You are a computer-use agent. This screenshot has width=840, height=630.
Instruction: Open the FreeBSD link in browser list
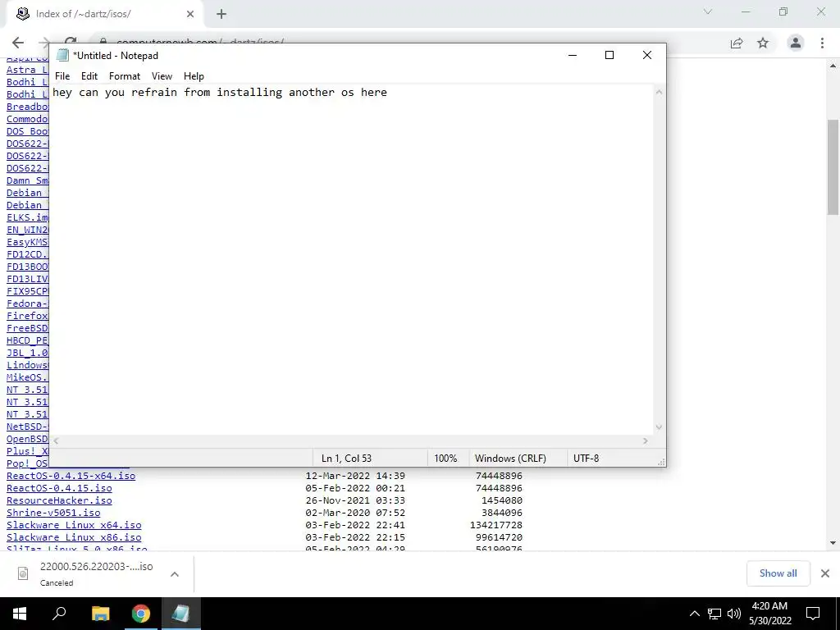(27, 328)
